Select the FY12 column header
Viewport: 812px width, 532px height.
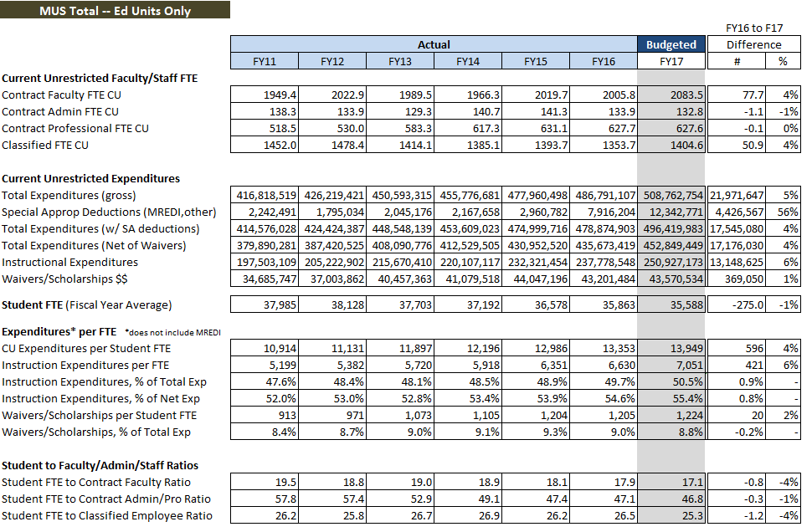332,61
